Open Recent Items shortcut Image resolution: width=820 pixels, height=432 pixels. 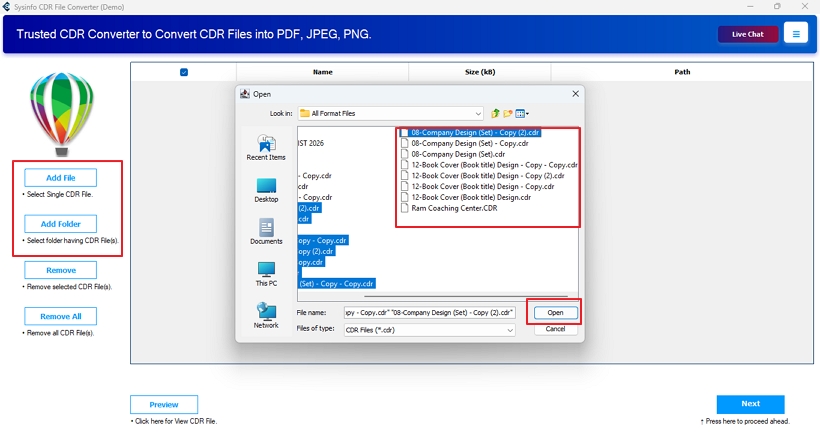click(266, 147)
